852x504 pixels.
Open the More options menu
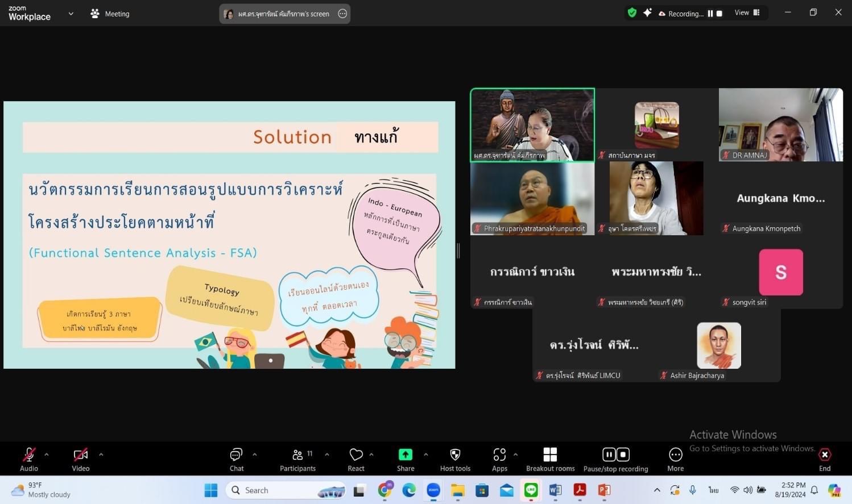[x=676, y=460]
